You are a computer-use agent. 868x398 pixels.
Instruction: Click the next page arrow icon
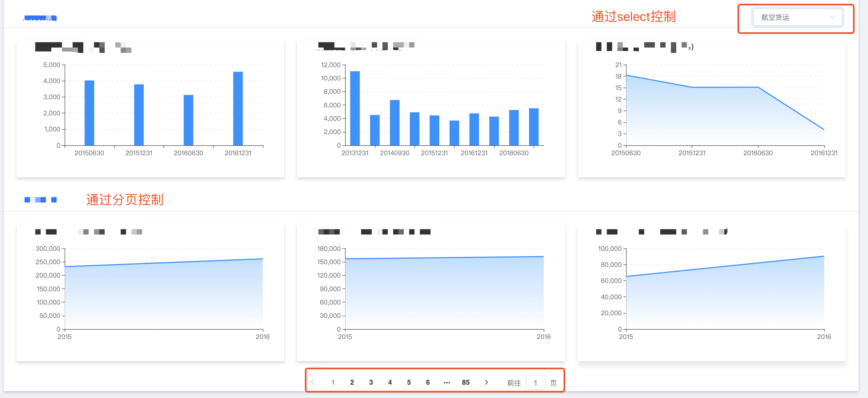486,382
